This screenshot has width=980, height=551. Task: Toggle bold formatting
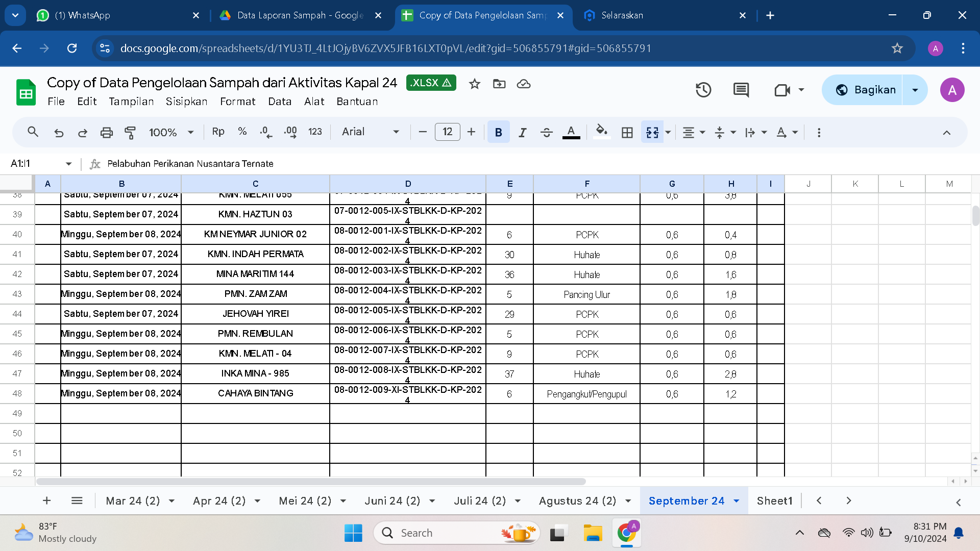[499, 132]
